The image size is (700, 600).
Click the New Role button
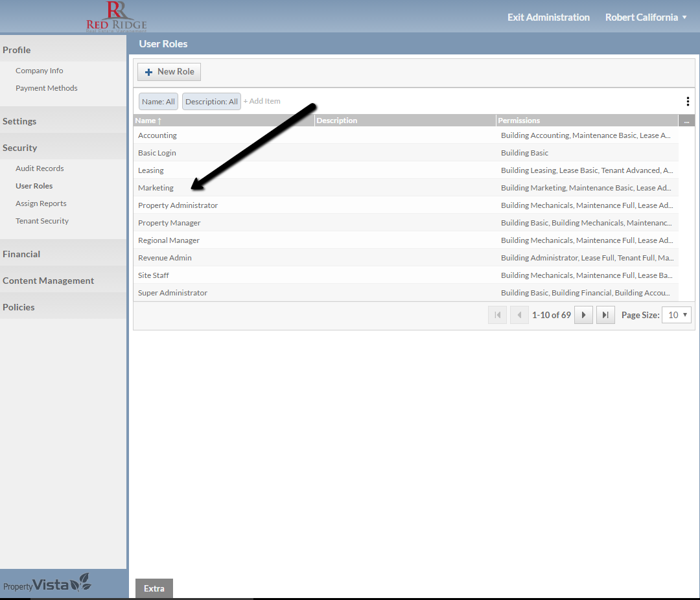[x=169, y=72]
